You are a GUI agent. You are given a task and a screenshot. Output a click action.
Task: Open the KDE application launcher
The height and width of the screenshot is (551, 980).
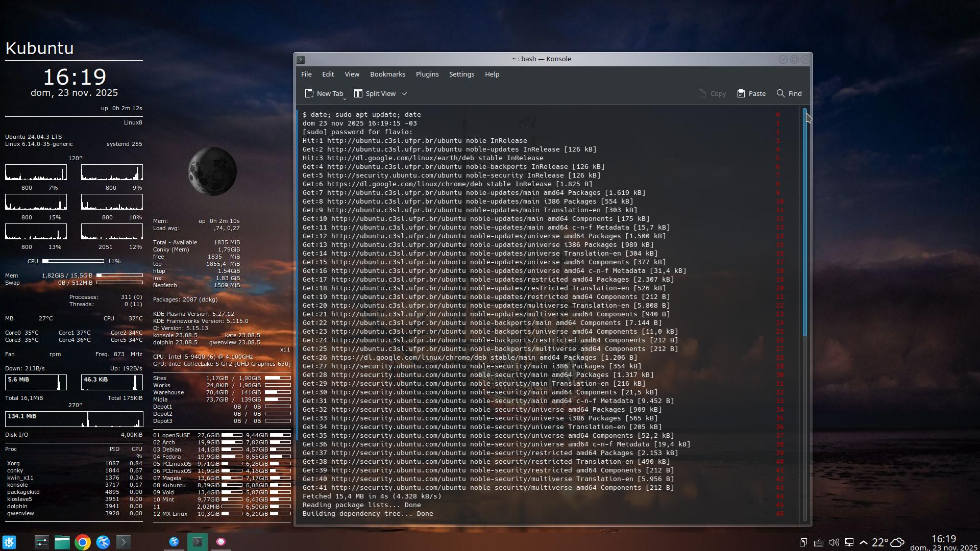click(x=9, y=542)
